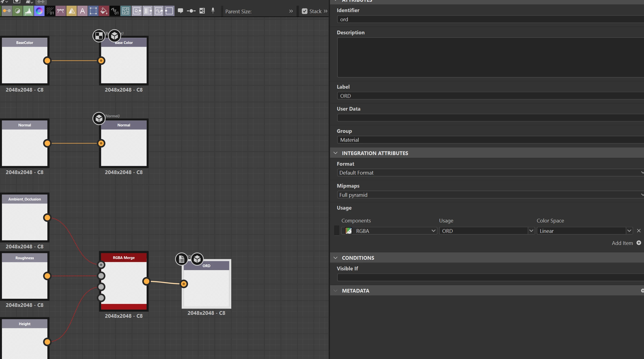Add a Comment speech bubble
Screen dimensions: 644x359
(x=180, y=11)
